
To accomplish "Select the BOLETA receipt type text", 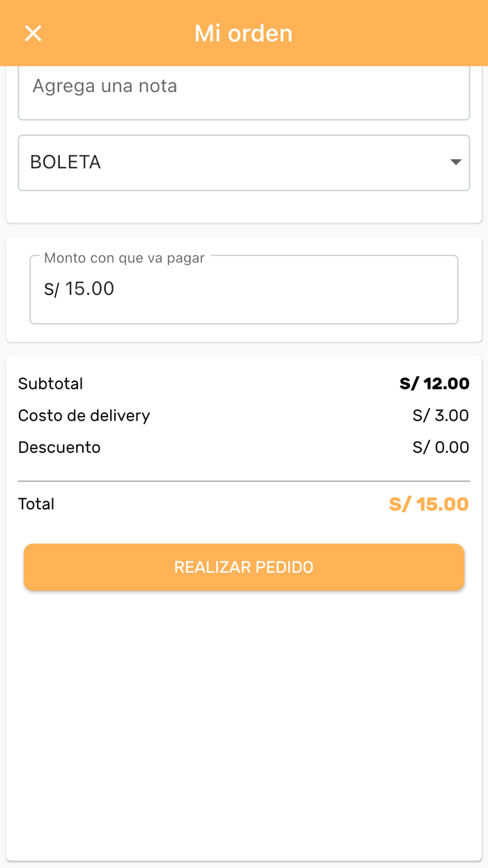I will (66, 163).
